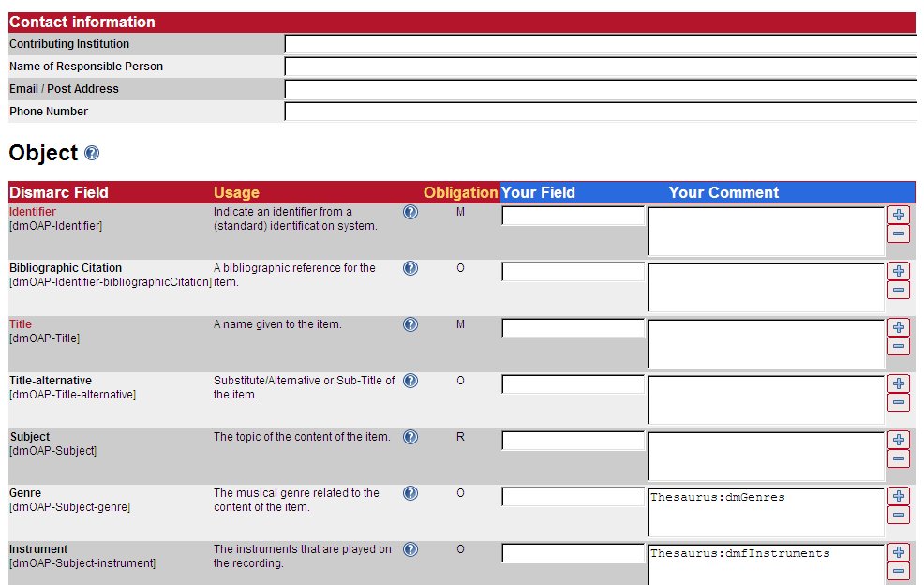Open help icon for Title usage
The width and height of the screenshot is (924, 585).
(x=410, y=324)
